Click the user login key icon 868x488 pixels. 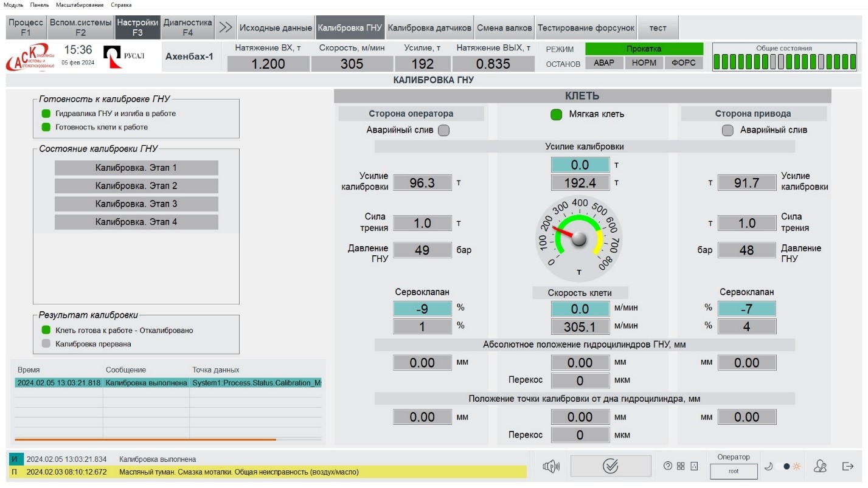pos(820,466)
